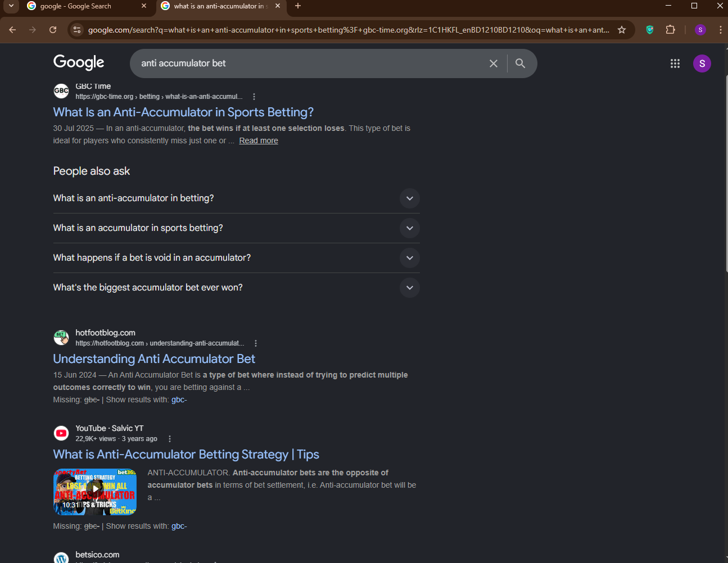
Task: Expand 'What's the biggest accumulator bet ever won?'
Action: (236, 288)
